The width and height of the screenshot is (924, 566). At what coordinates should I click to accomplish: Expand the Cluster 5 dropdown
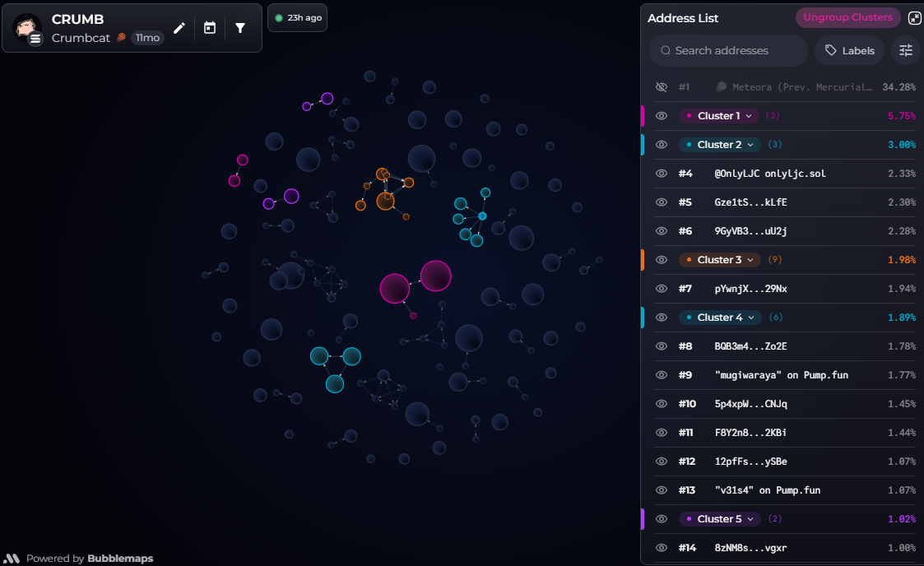click(x=719, y=519)
